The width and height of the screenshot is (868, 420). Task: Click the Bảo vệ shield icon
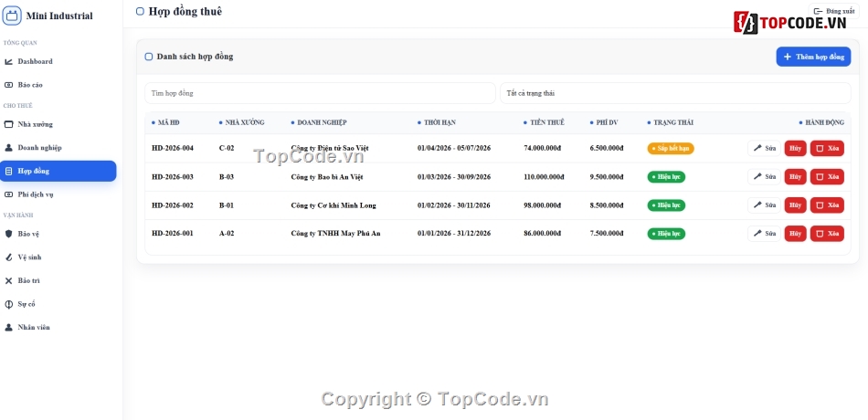(8, 234)
